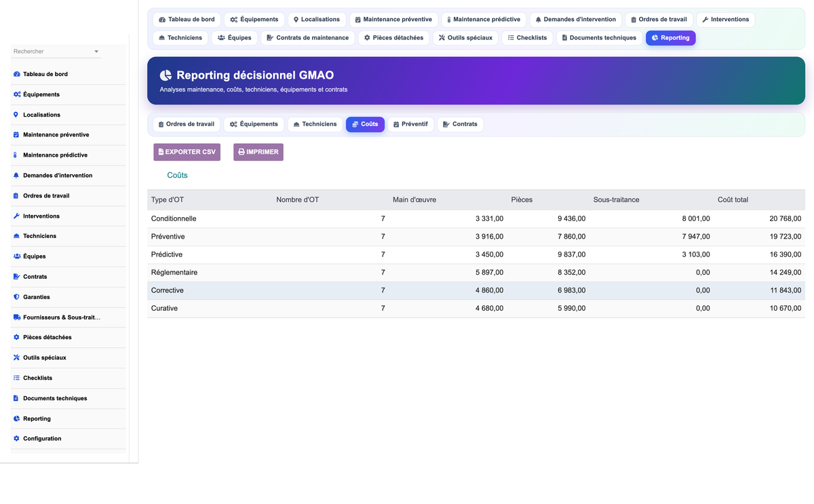Select the Réglementaire row cell
This screenshot has height=504, width=814.
coord(174,272)
